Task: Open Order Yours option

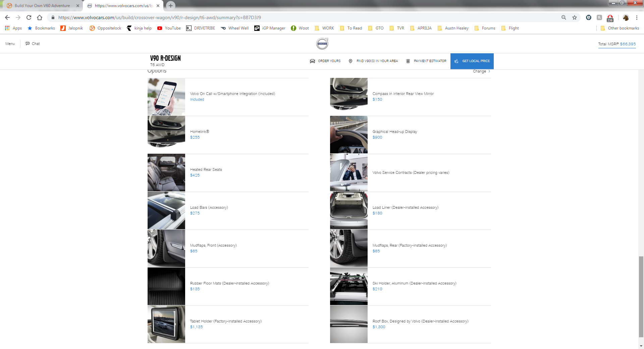Action: [325, 61]
